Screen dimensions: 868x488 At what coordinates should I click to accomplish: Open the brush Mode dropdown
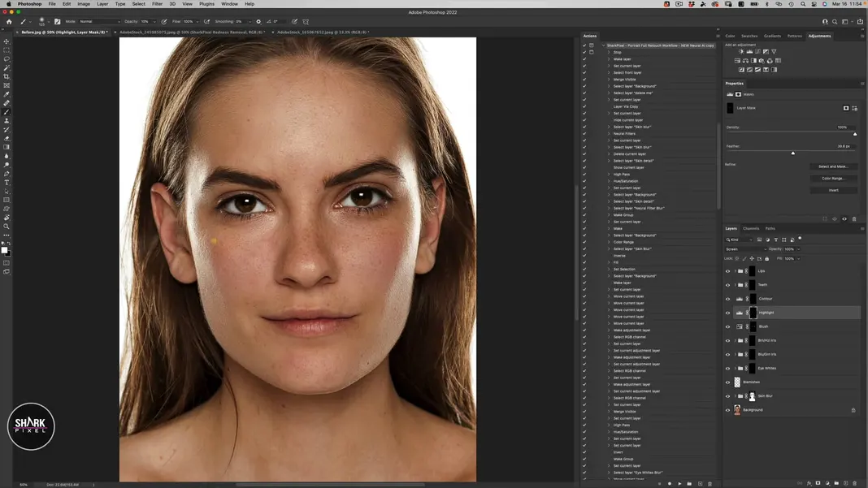pos(100,22)
